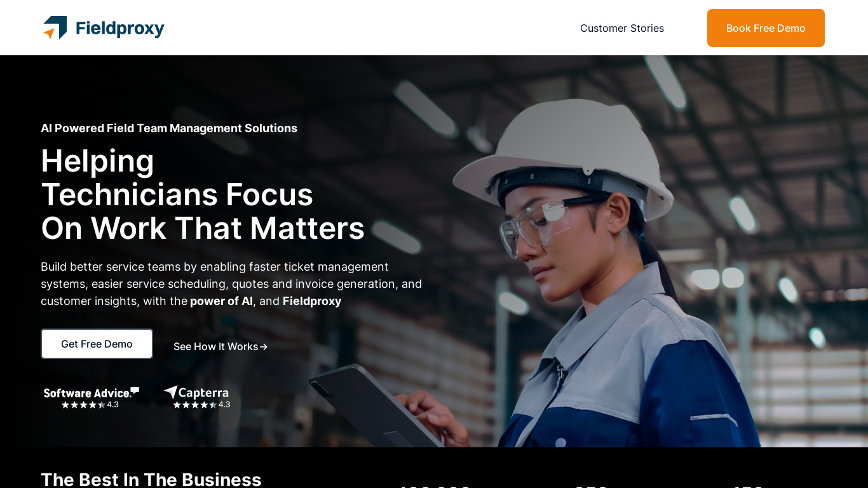Click the Capterra arrow logo icon

pyautogui.click(x=170, y=392)
